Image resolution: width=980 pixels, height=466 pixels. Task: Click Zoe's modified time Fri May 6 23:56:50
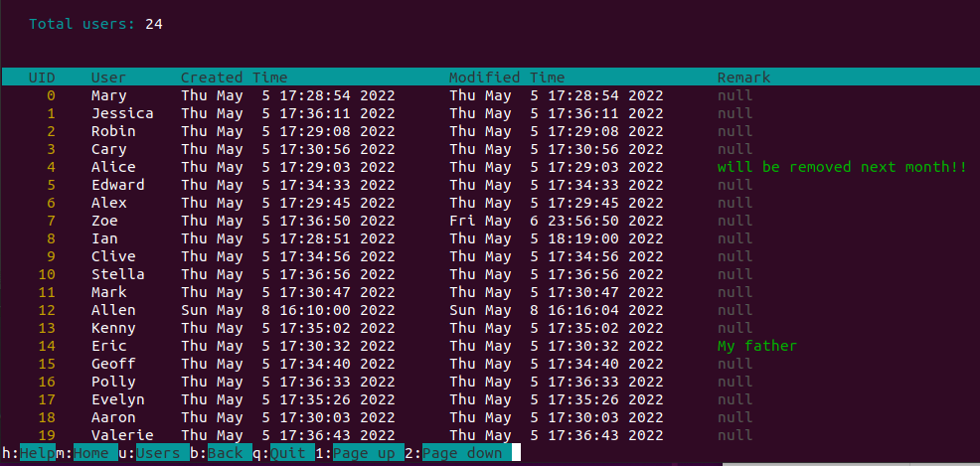[x=557, y=221]
